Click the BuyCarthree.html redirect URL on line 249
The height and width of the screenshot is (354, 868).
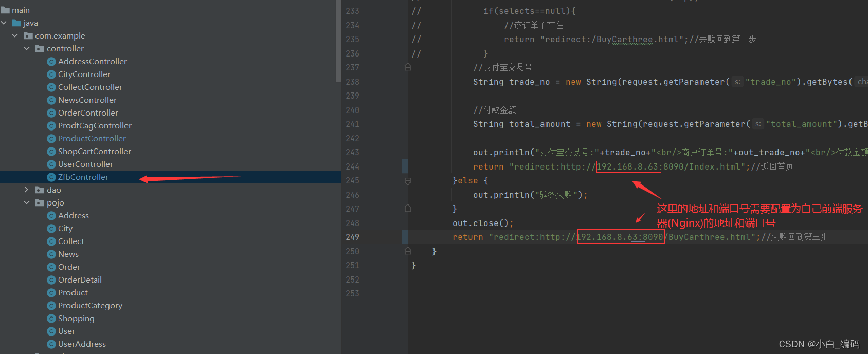(x=645, y=237)
